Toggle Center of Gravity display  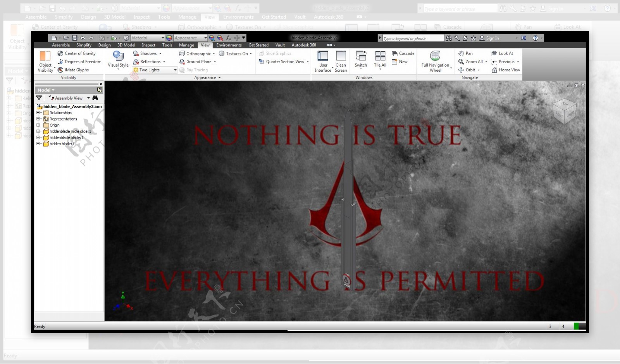click(x=76, y=53)
